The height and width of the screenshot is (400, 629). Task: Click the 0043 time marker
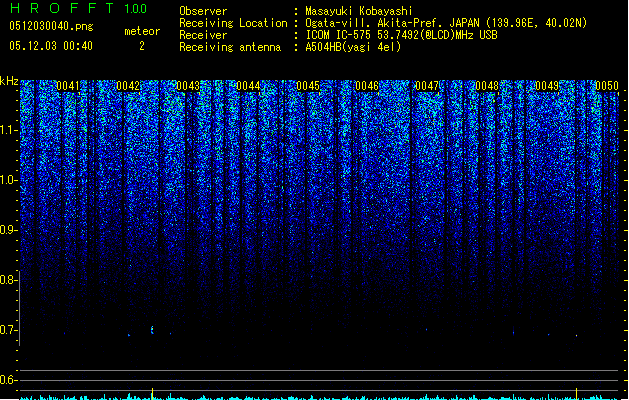188,86
